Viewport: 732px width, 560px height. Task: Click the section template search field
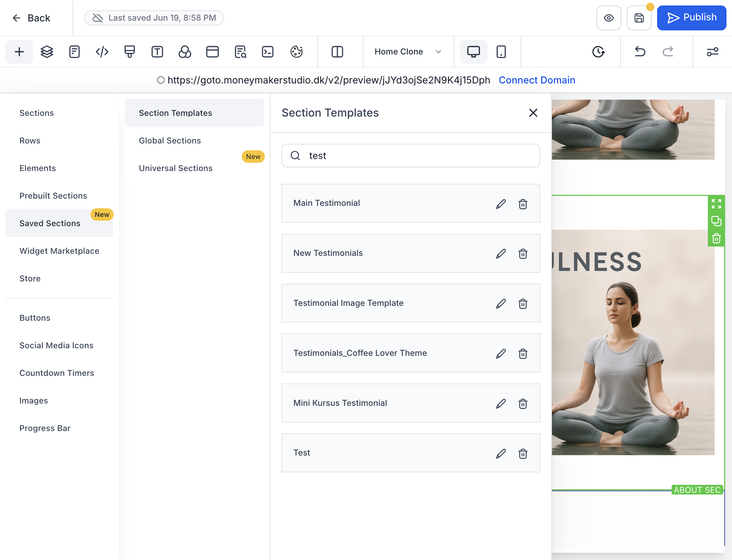[x=410, y=156]
